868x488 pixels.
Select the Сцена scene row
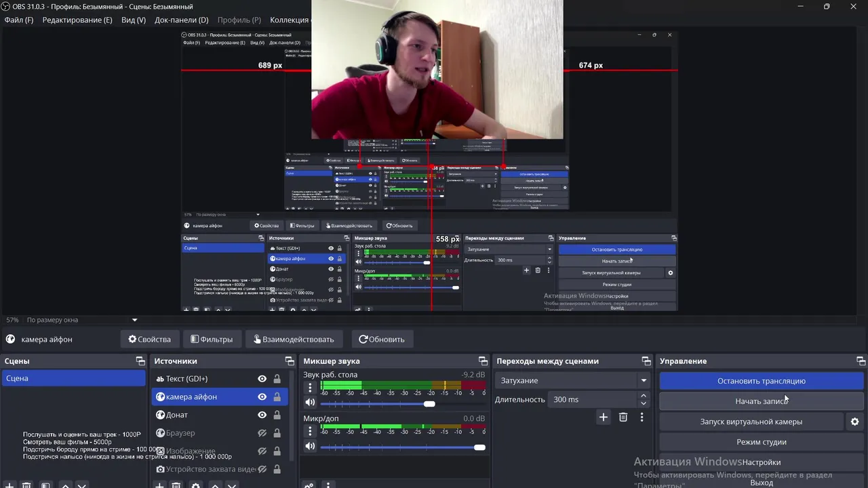pos(73,378)
